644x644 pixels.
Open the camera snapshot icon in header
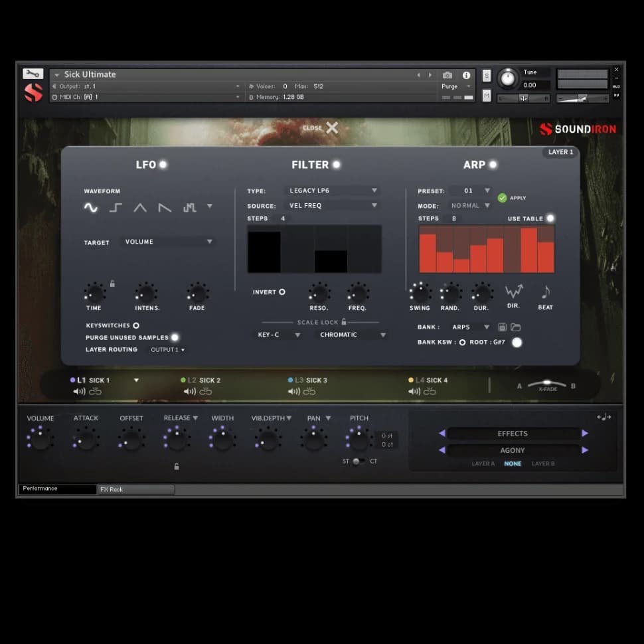click(x=447, y=75)
